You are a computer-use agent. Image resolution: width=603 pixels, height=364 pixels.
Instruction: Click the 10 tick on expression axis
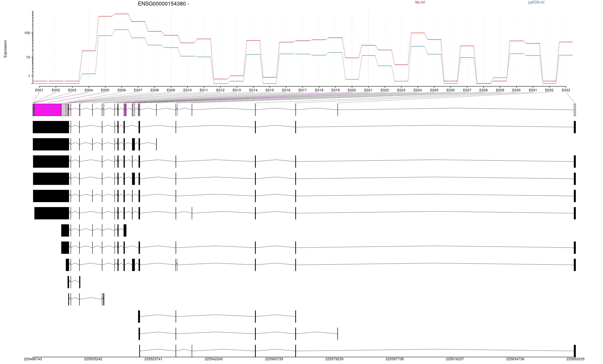pos(28,57)
